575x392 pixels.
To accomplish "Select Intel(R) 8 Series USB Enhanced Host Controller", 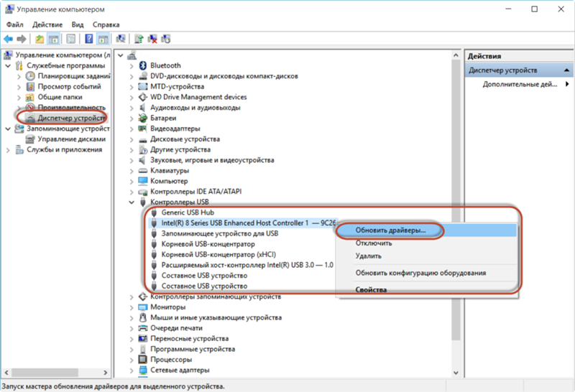I will (248, 223).
